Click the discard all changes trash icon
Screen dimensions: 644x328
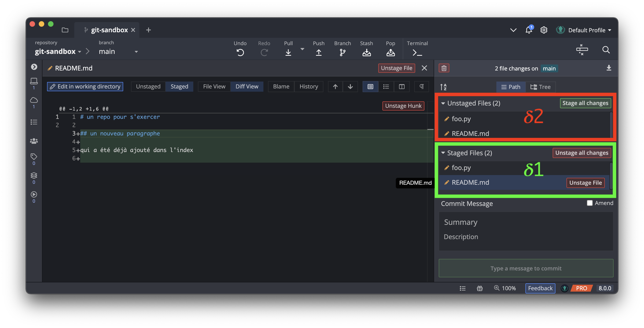click(444, 68)
